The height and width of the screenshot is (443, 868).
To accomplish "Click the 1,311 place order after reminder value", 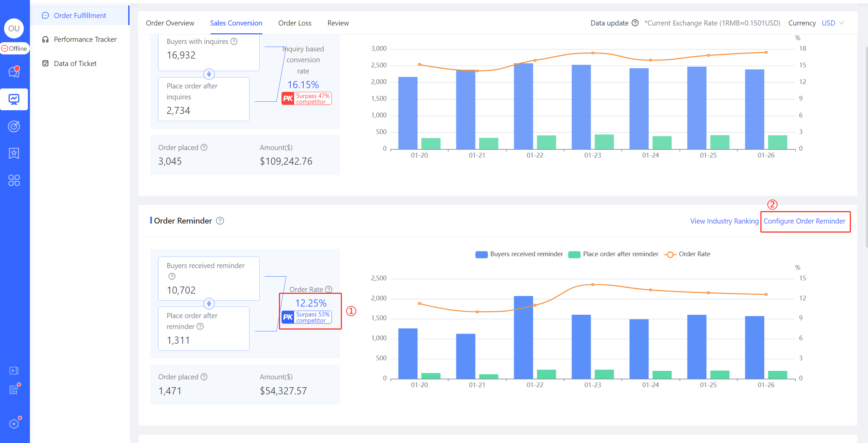I will tap(178, 340).
